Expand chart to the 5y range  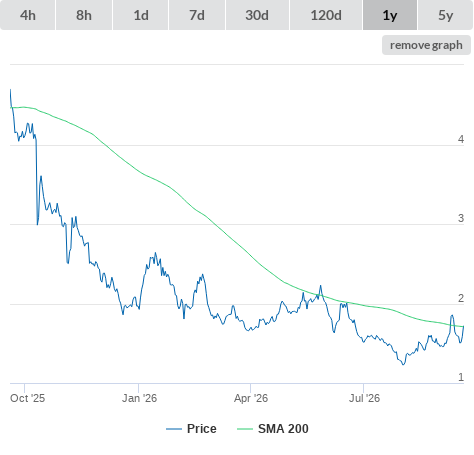(445, 15)
